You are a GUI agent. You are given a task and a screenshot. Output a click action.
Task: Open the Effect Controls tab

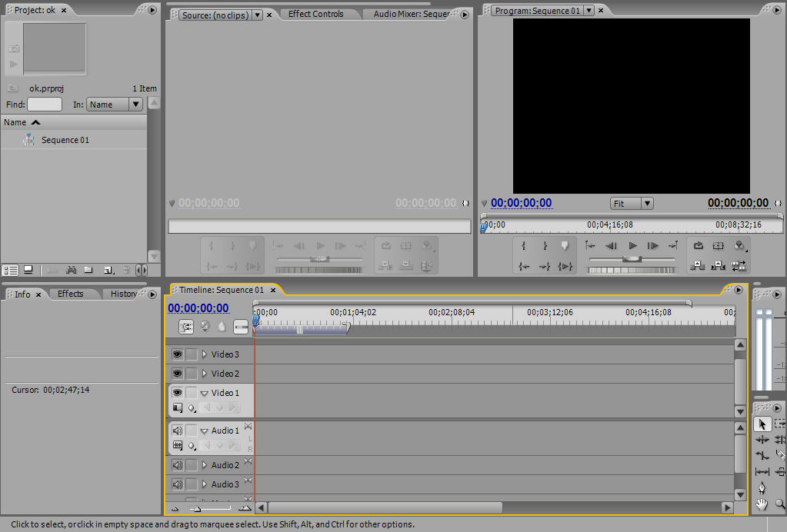click(315, 14)
